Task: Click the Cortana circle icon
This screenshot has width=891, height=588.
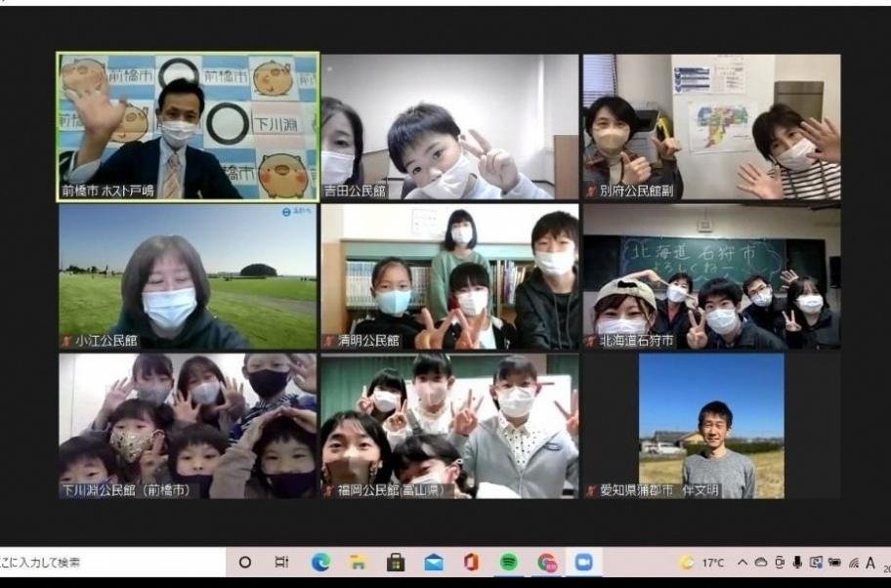Action: pos(245,563)
